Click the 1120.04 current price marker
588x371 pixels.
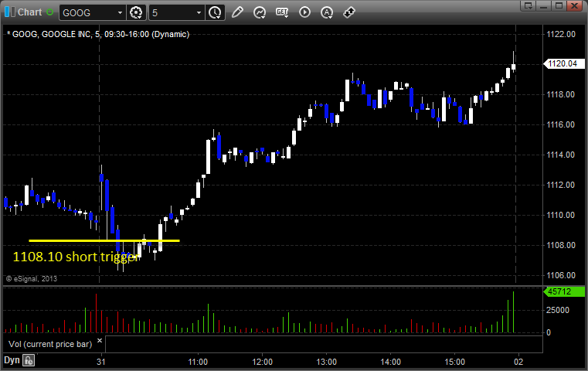pyautogui.click(x=564, y=64)
